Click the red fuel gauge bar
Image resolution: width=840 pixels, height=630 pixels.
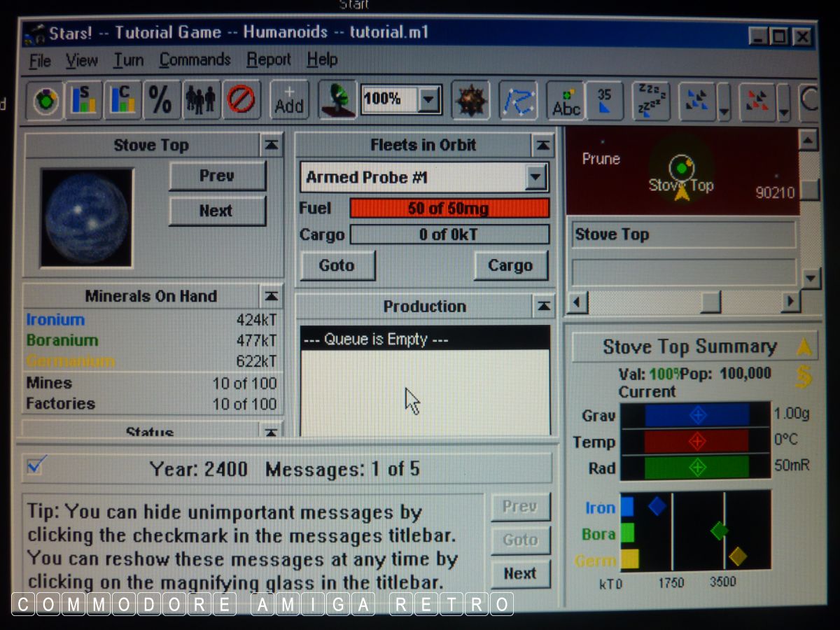[449, 208]
